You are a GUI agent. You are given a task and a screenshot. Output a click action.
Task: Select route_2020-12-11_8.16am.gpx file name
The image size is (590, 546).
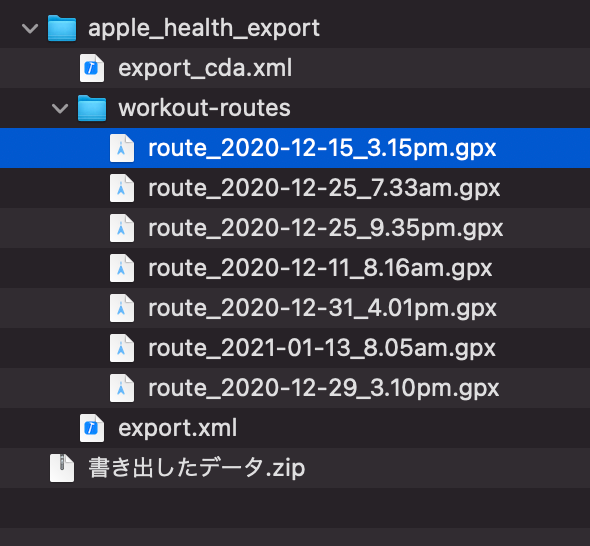tap(320, 269)
